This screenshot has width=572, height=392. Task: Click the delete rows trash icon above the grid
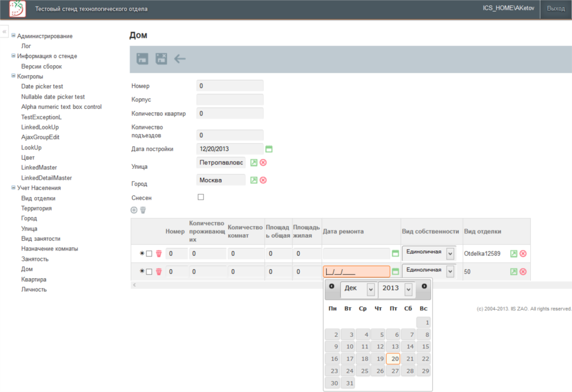(143, 210)
